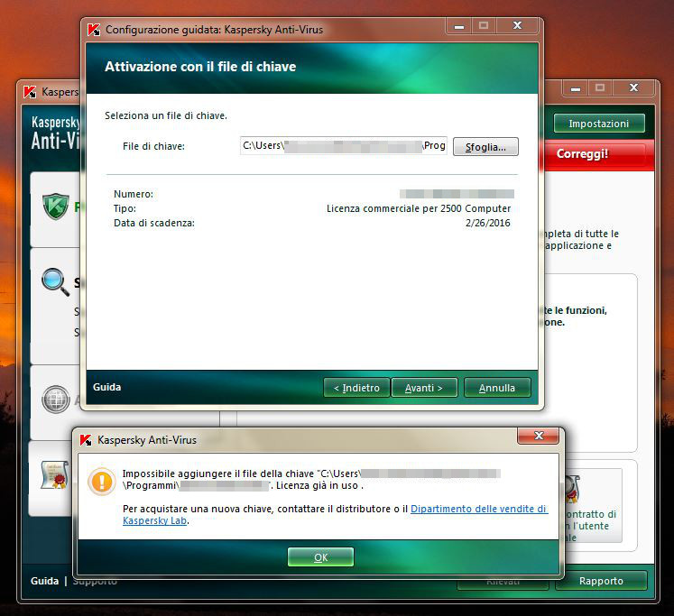Click Kaspersky logo in wizard title bar

pyautogui.click(x=93, y=30)
